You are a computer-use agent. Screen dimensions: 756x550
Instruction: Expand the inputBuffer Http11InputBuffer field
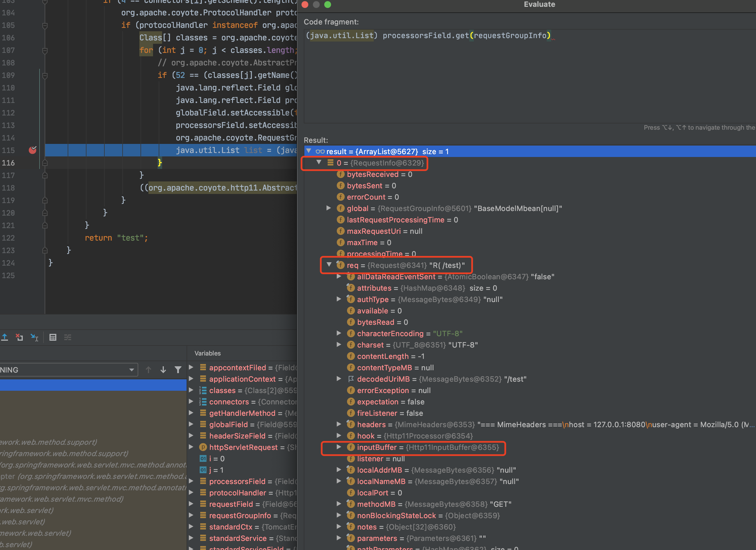[339, 447]
